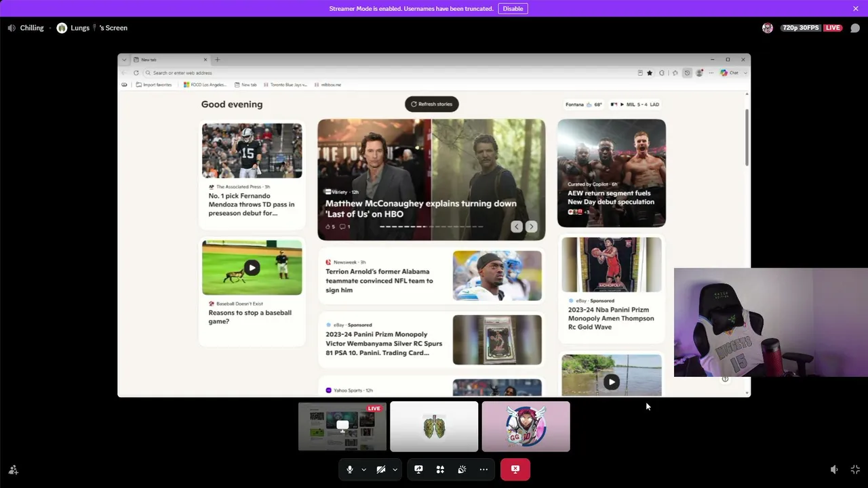The height and width of the screenshot is (488, 868).
Task: Click red stop watching stream button
Action: 515,469
